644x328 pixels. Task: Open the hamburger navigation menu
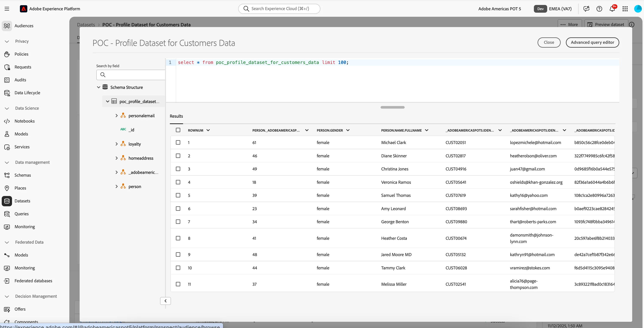(7, 9)
